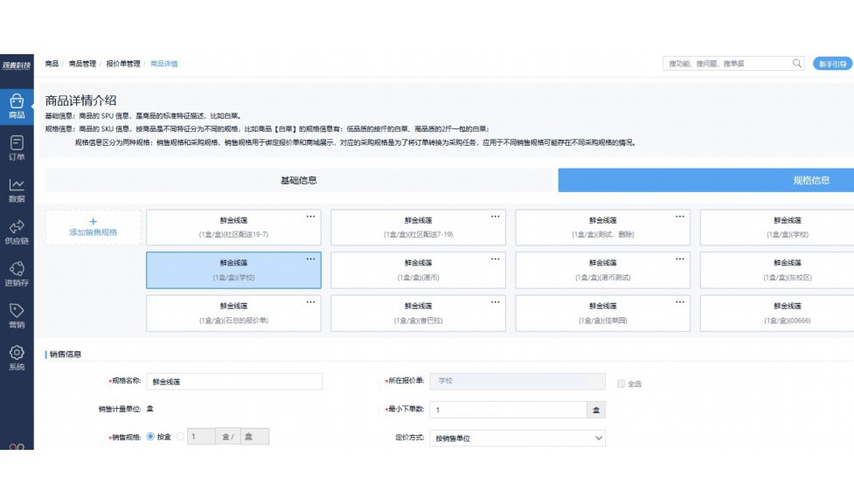
Task: Click the search magnifier icon
Action: point(798,63)
